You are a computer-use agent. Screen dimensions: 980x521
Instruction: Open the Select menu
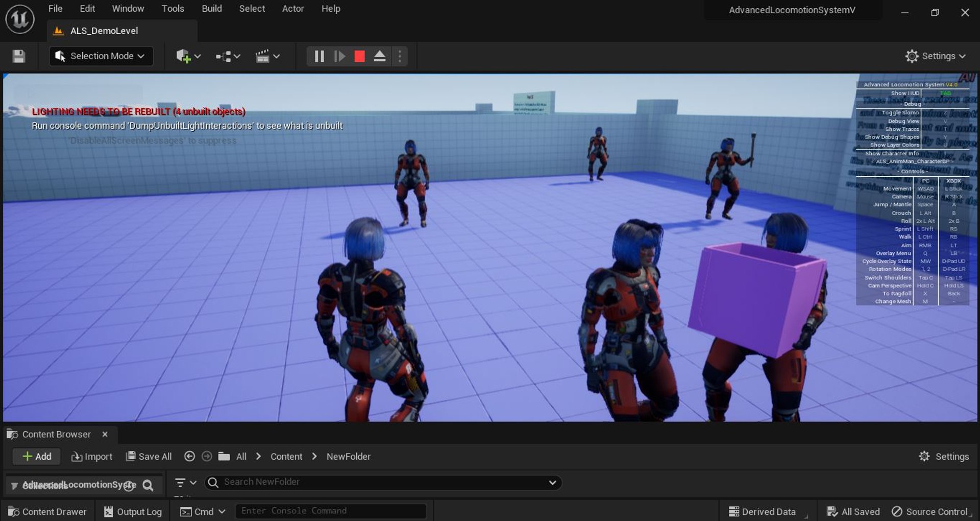coord(252,9)
